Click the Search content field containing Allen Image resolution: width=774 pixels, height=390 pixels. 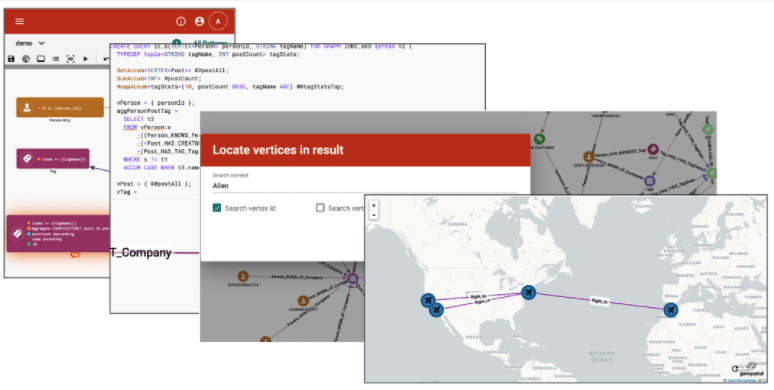365,186
